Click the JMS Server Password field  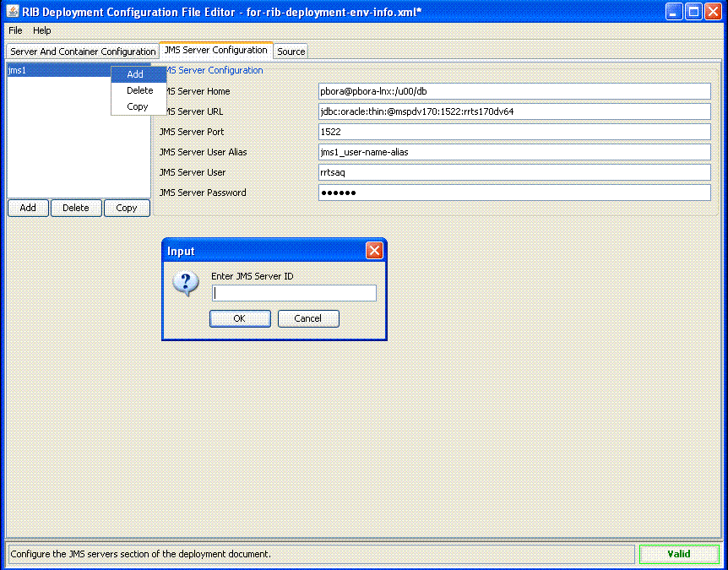coord(514,193)
